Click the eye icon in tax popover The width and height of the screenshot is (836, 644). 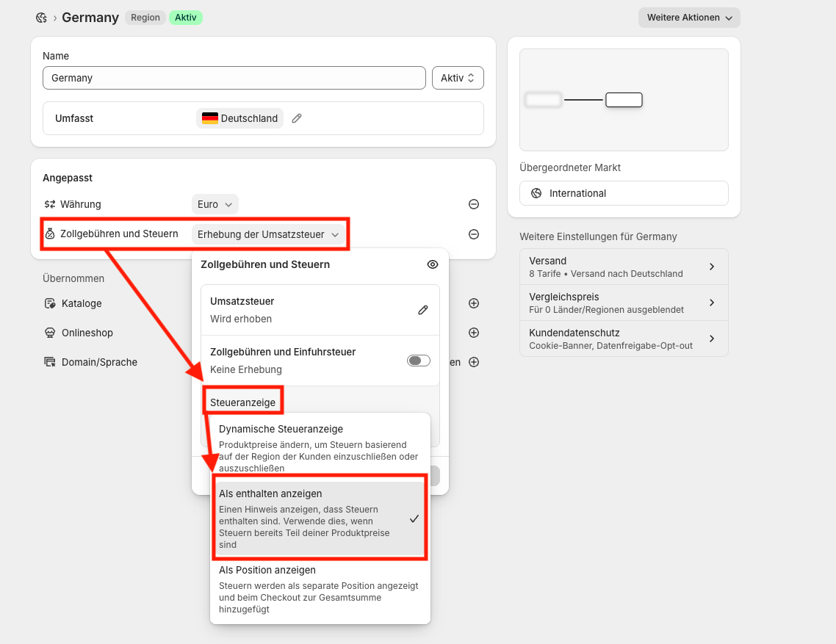tap(433, 264)
